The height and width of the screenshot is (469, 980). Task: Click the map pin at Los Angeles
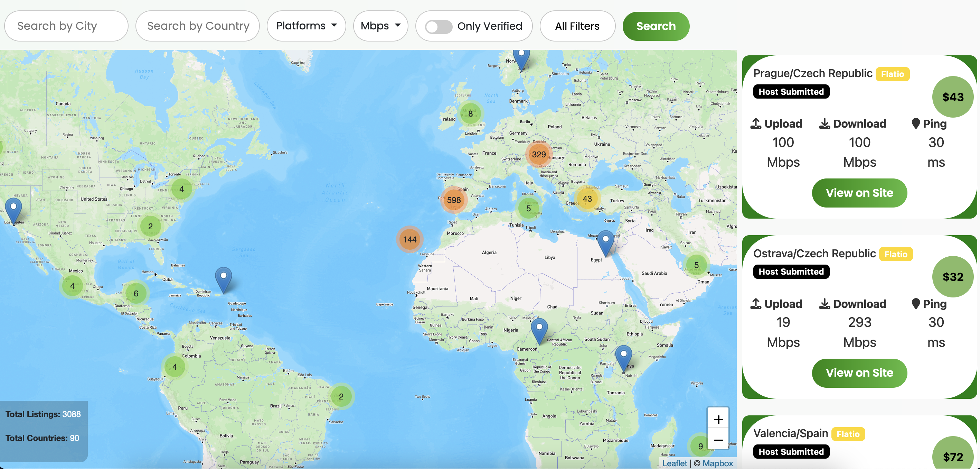(13, 211)
